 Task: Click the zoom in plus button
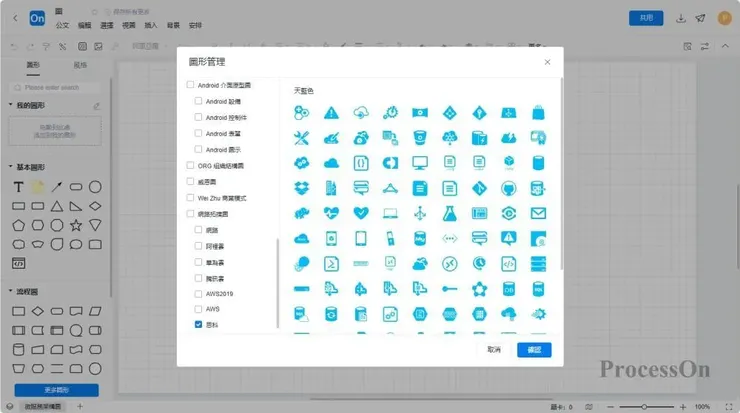click(682, 407)
